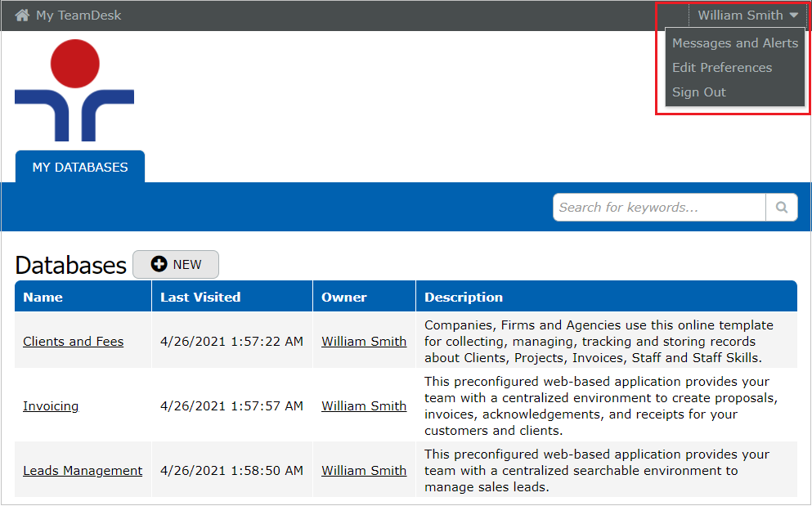
Task: Open Messages and Alerts menu item
Action: tap(734, 43)
